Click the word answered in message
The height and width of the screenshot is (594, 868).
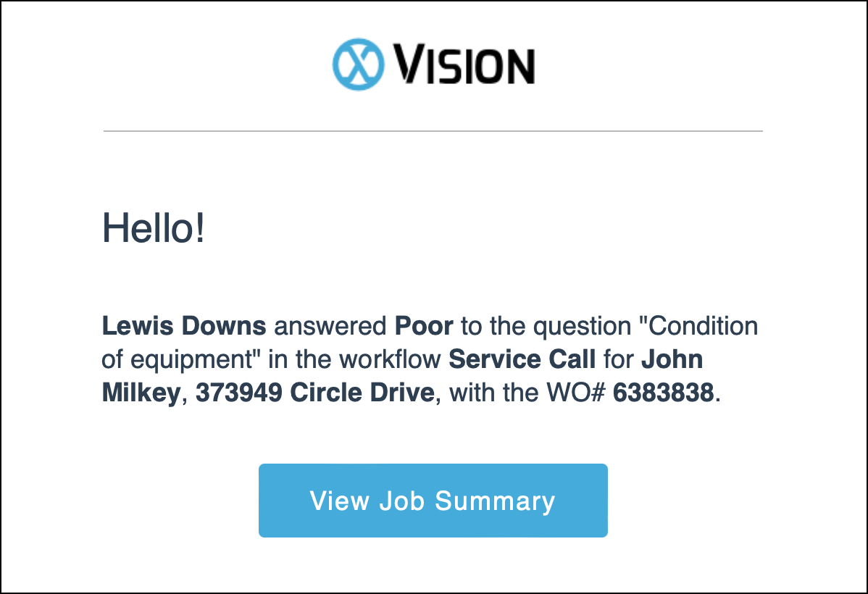[x=330, y=326]
